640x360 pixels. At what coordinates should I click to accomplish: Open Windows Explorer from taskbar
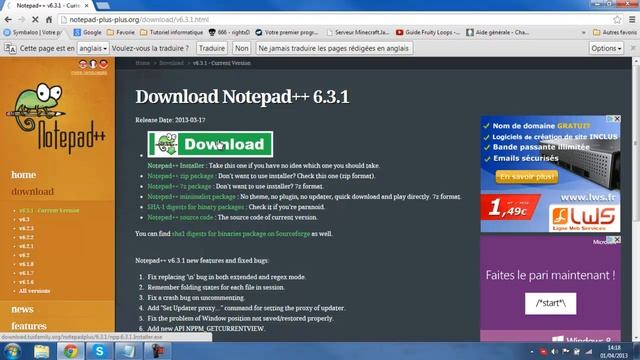41,351
